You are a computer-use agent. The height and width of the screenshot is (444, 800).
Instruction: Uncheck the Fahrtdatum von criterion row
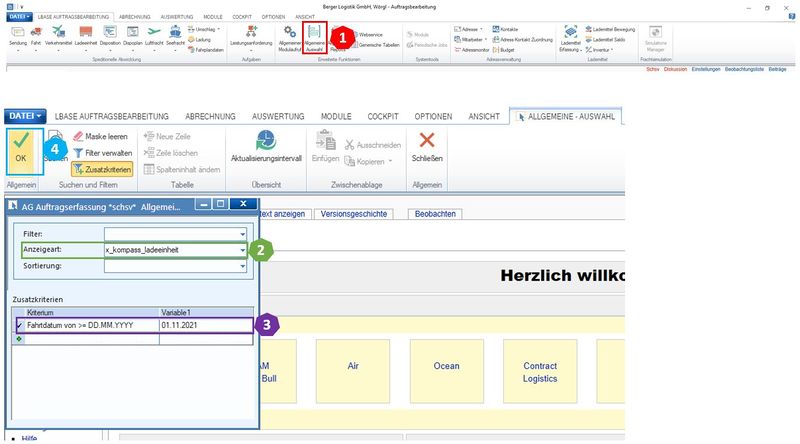[x=19, y=325]
